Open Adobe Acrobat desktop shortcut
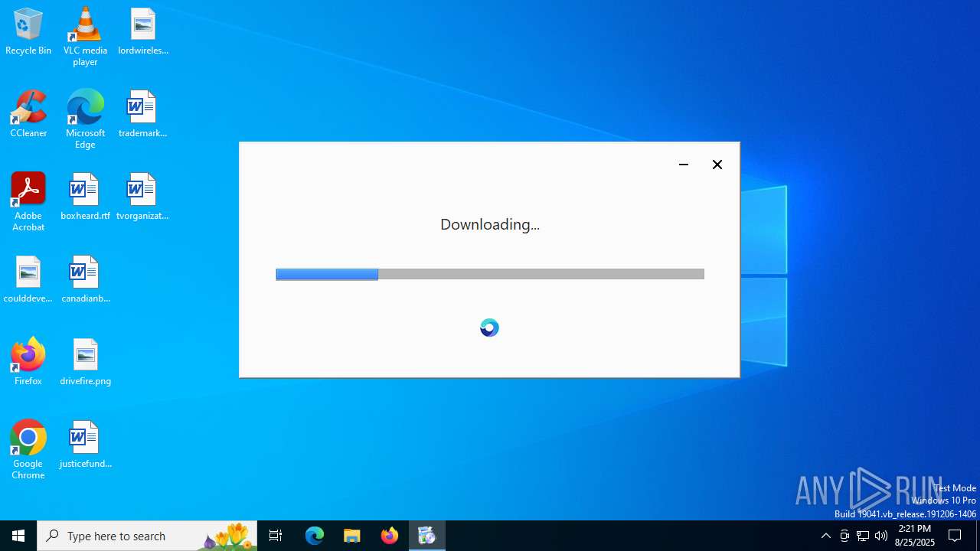The height and width of the screenshot is (551, 980). point(28,202)
